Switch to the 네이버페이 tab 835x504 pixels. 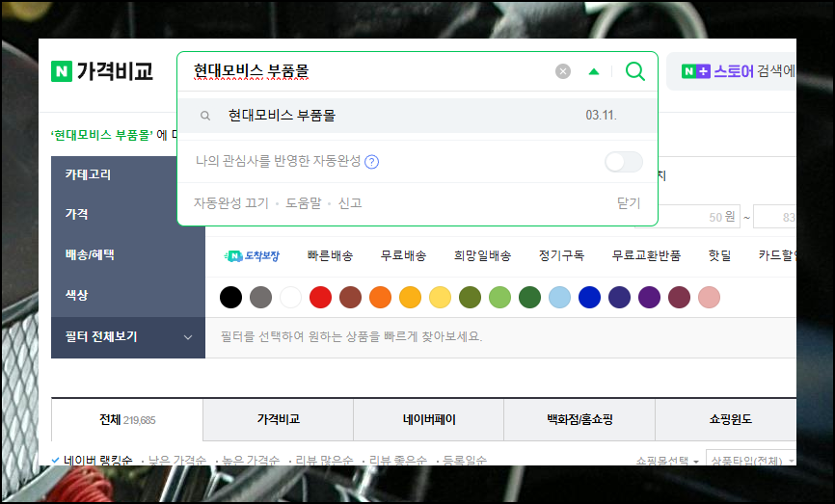tap(429, 419)
